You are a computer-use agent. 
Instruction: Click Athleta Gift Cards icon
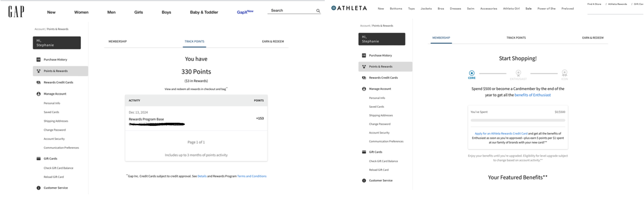(x=364, y=152)
